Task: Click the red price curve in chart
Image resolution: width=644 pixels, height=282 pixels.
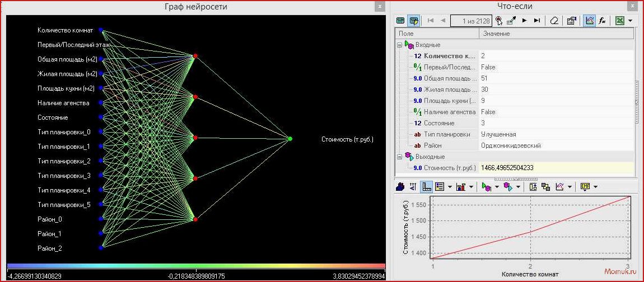Action: [x=531, y=232]
